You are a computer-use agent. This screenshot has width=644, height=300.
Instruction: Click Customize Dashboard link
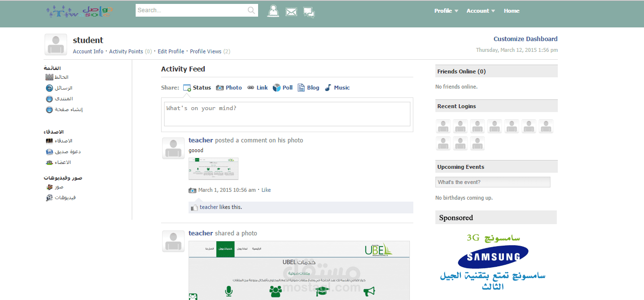tap(525, 39)
